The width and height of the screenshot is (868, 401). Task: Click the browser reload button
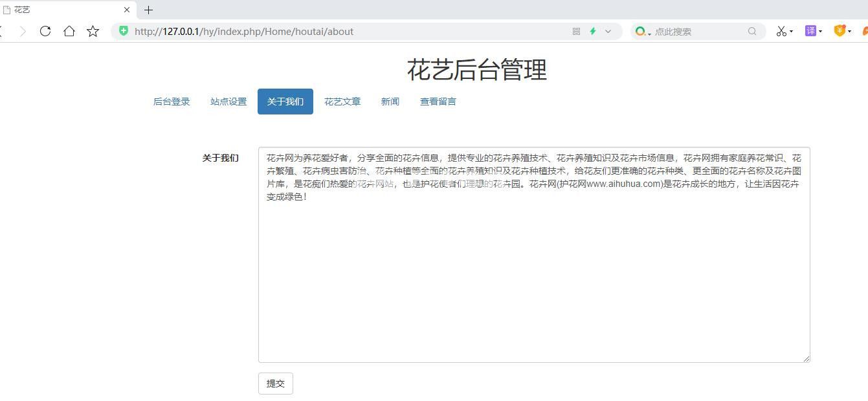(45, 31)
